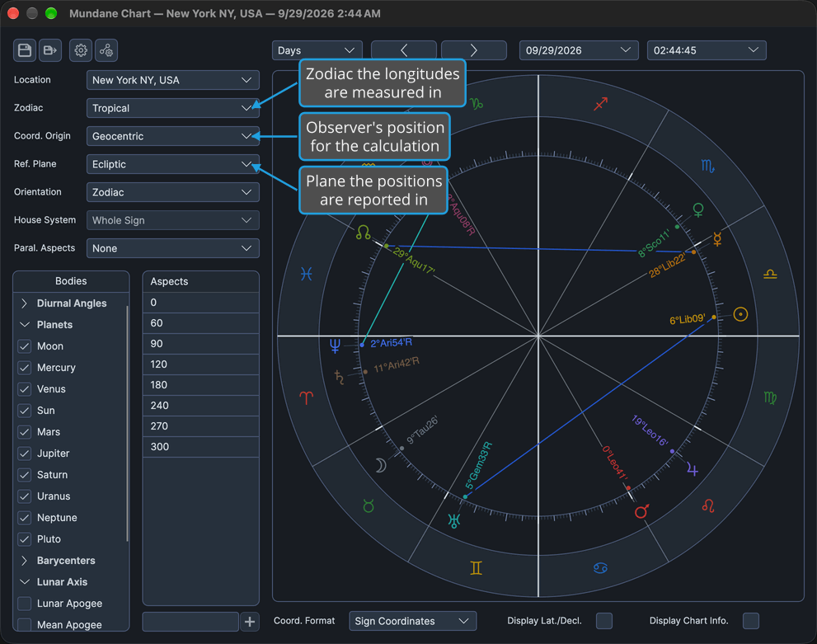Open the Orientation dropdown
Screen dimensions: 817x644
coord(173,192)
